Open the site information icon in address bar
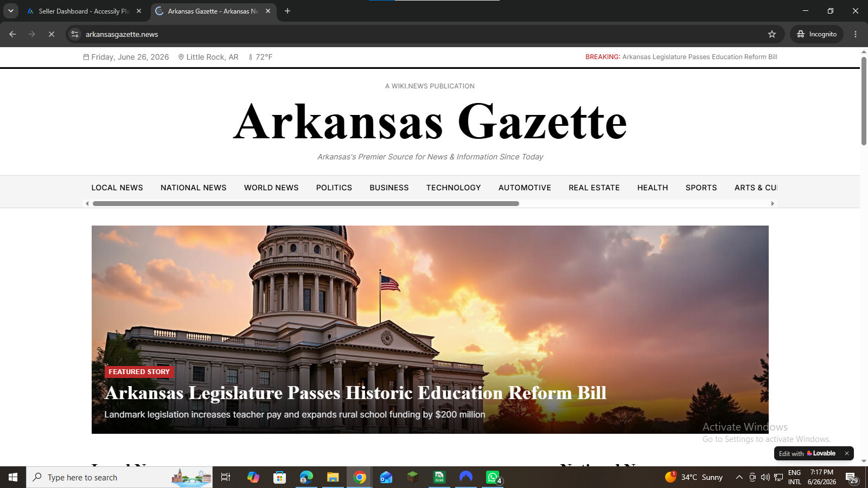Viewport: 868px width, 488px height. pos(75,34)
